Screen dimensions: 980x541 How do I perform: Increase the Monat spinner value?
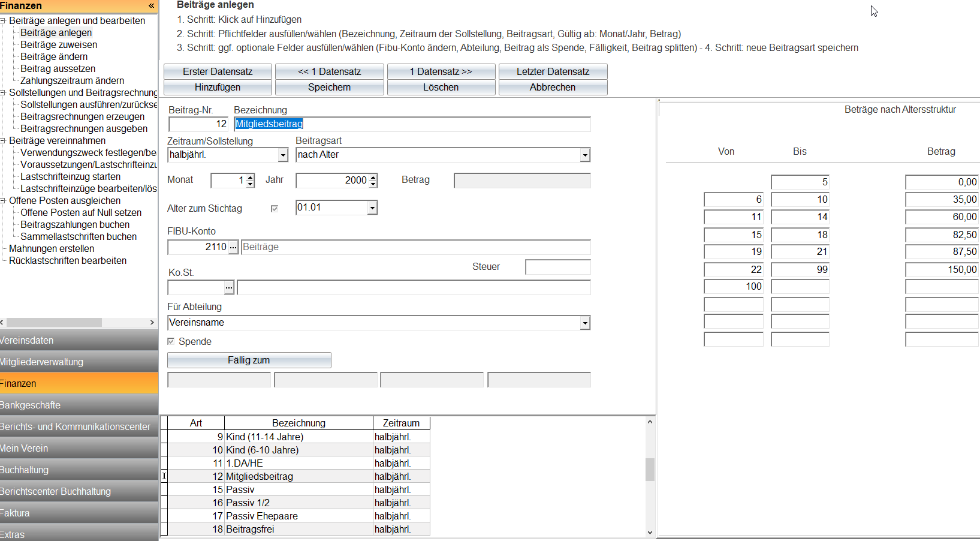(x=251, y=177)
